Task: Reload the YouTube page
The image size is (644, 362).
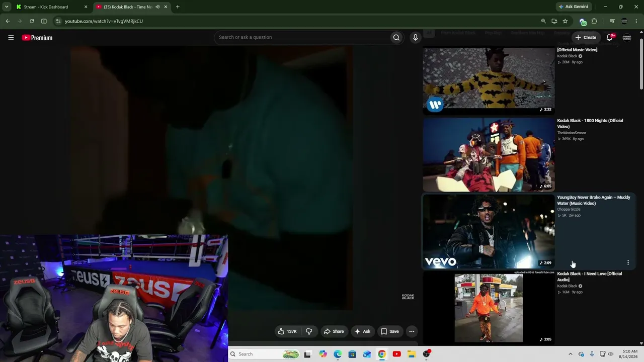Action: tap(32, 21)
